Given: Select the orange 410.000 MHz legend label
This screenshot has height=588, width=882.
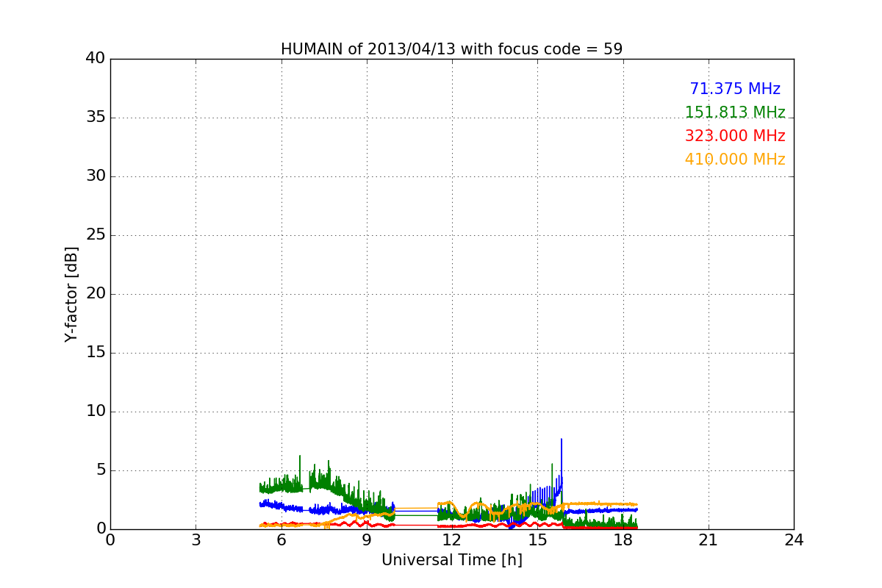Looking at the screenshot, I should click(735, 159).
